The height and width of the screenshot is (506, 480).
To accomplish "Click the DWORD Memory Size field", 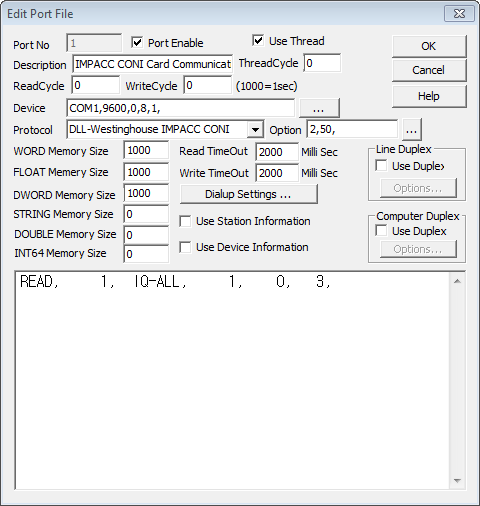I will click(146, 193).
